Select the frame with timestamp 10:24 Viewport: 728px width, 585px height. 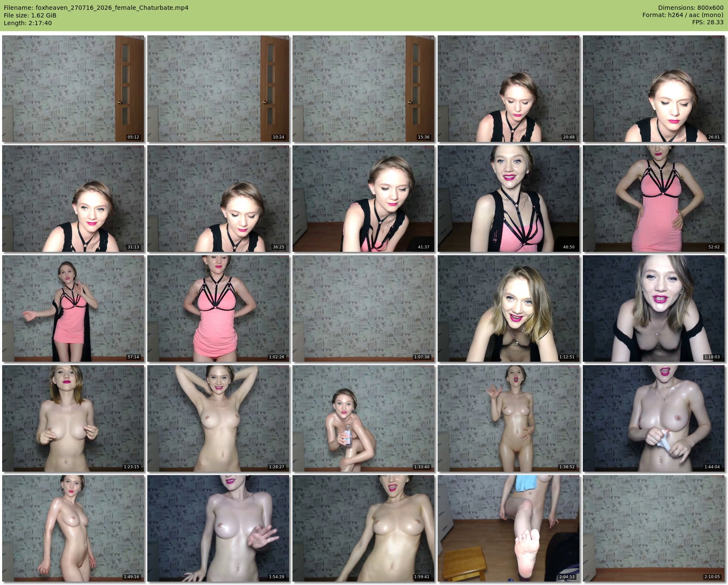click(x=218, y=89)
